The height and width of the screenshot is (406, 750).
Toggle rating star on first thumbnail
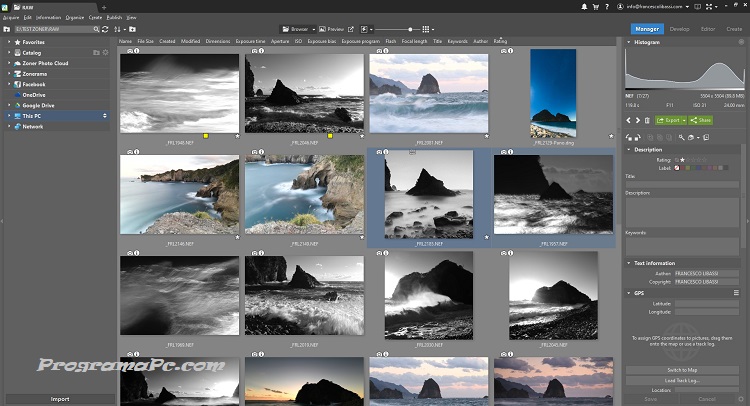(237, 134)
